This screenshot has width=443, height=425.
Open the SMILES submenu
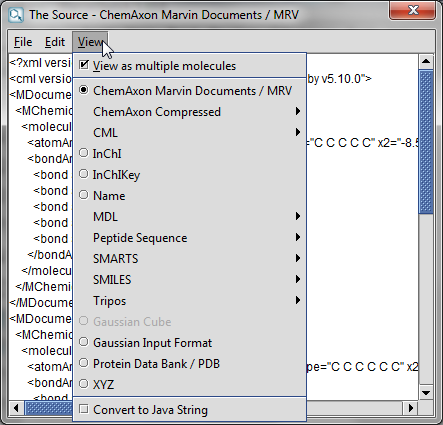[x=189, y=280]
